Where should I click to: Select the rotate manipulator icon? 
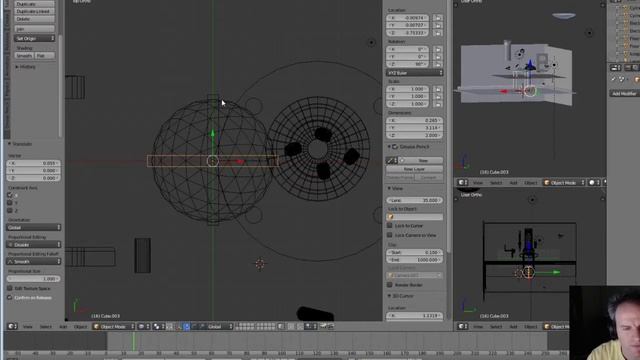pyautogui.click(x=194, y=327)
